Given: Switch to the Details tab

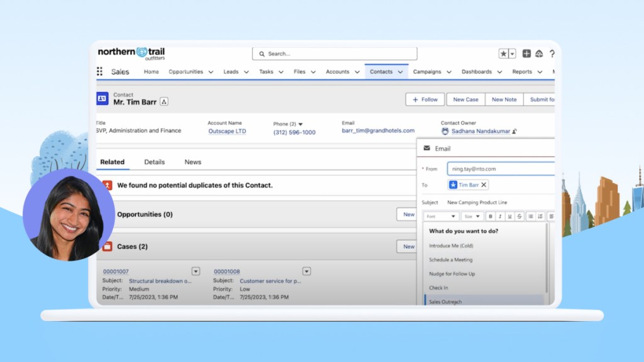Looking at the screenshot, I should 154,162.
